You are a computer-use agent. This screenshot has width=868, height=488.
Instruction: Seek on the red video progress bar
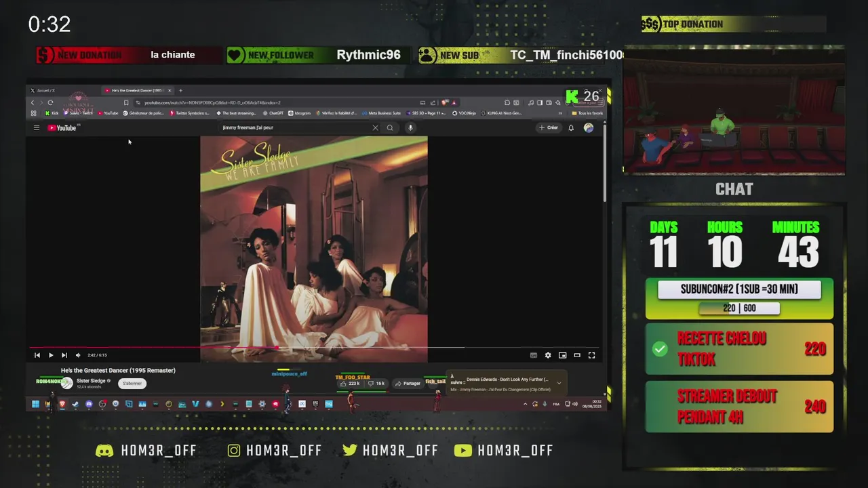(314, 348)
